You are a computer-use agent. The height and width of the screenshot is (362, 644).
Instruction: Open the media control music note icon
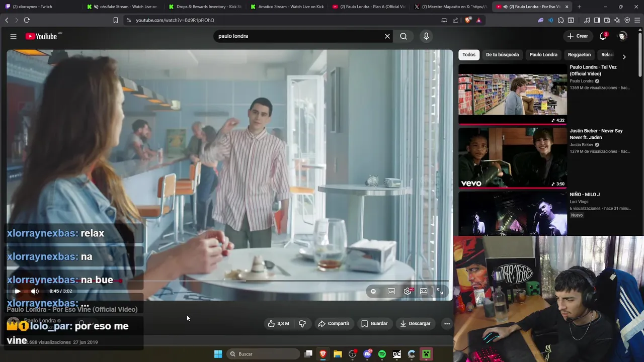tap(587, 20)
